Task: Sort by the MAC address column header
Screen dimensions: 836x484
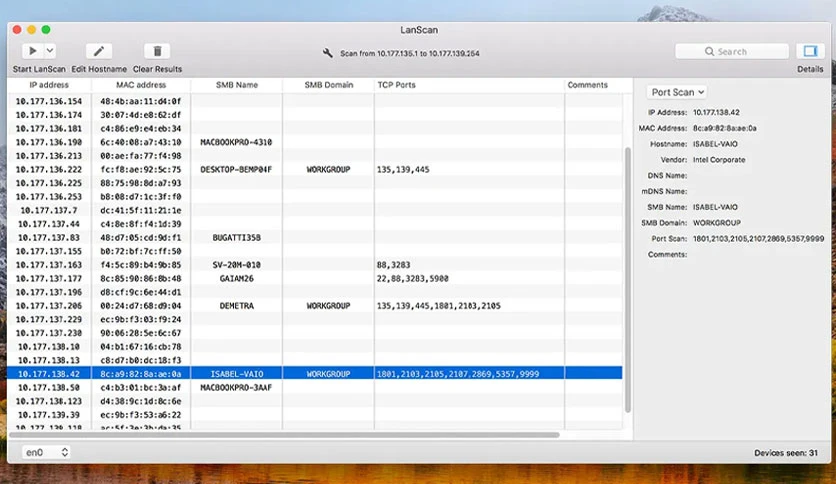Action: (141, 85)
